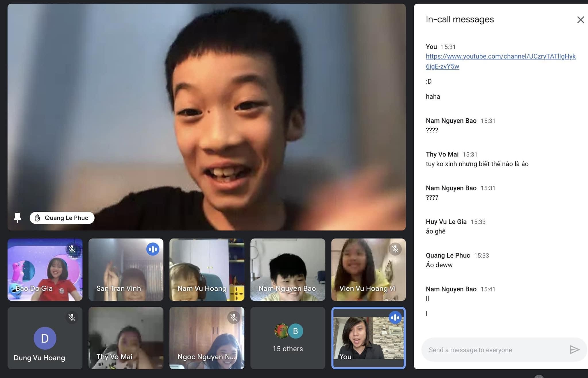Select Nam Nguyen Bao video thumbnail

click(288, 269)
